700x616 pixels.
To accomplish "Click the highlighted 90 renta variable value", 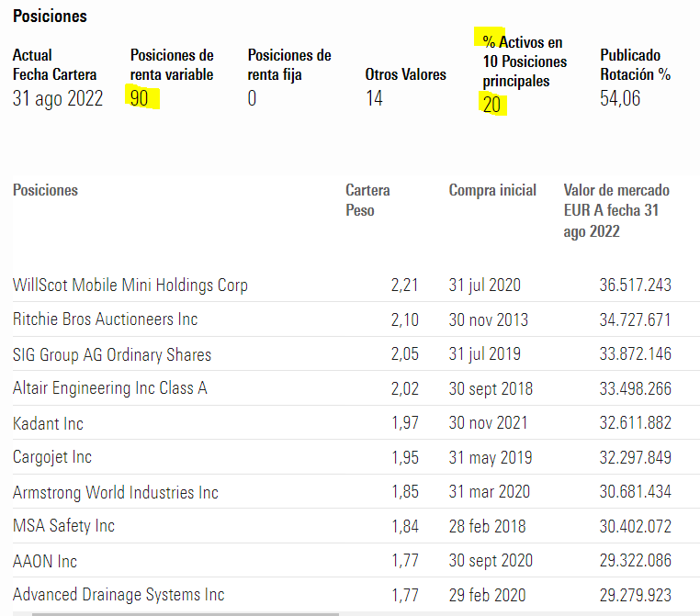I will pyautogui.click(x=140, y=98).
